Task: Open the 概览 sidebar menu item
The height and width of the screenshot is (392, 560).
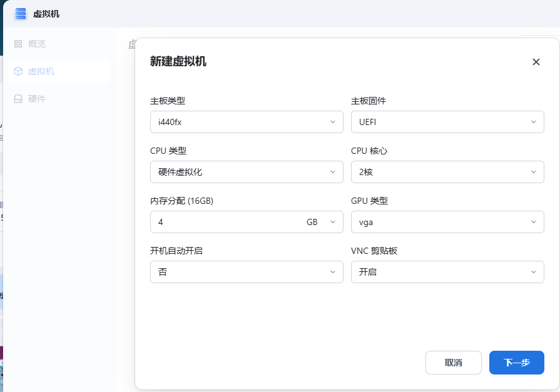Action: click(37, 44)
